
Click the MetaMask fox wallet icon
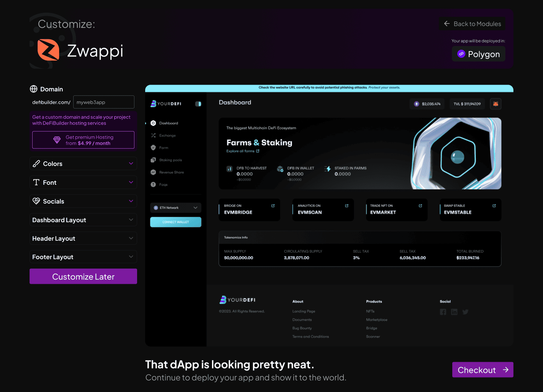pyautogui.click(x=496, y=104)
